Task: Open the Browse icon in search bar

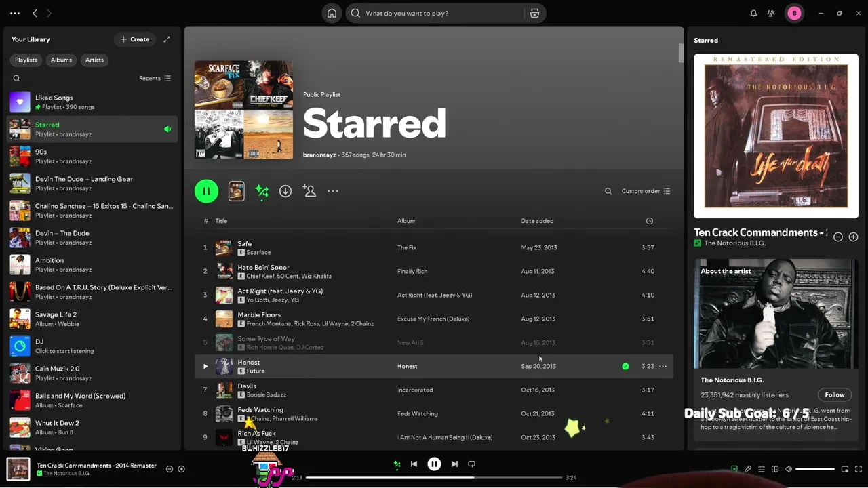Action: click(x=534, y=13)
